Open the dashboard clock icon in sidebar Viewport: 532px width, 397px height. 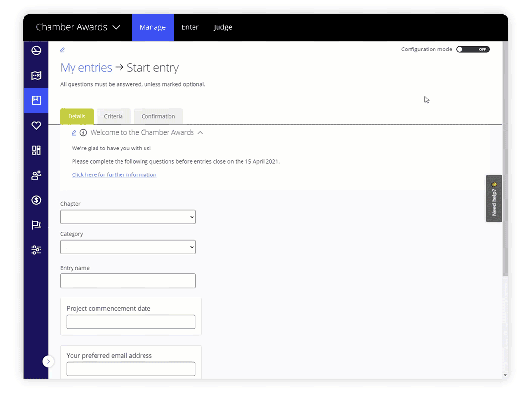coord(36,50)
